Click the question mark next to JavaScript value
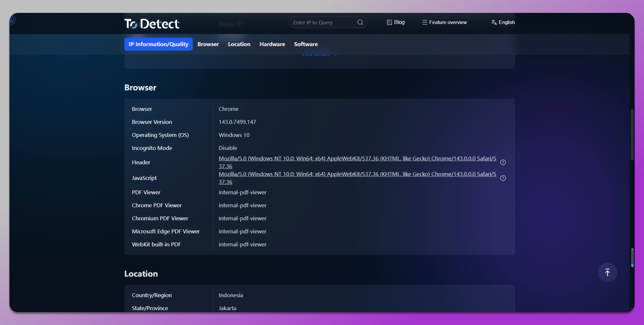The height and width of the screenshot is (325, 644). tap(503, 178)
